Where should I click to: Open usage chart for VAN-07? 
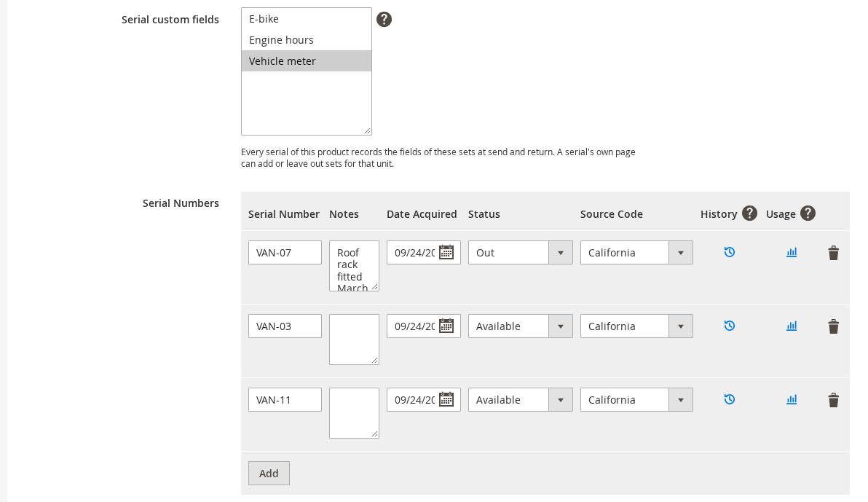tap(792, 252)
